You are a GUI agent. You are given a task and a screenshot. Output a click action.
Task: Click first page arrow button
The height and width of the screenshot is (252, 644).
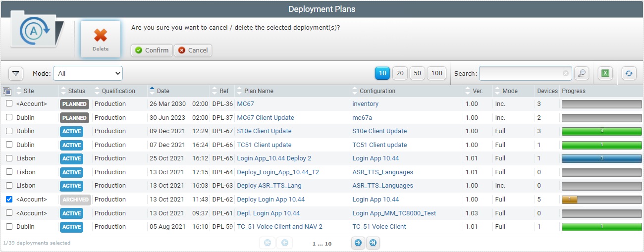click(x=267, y=243)
